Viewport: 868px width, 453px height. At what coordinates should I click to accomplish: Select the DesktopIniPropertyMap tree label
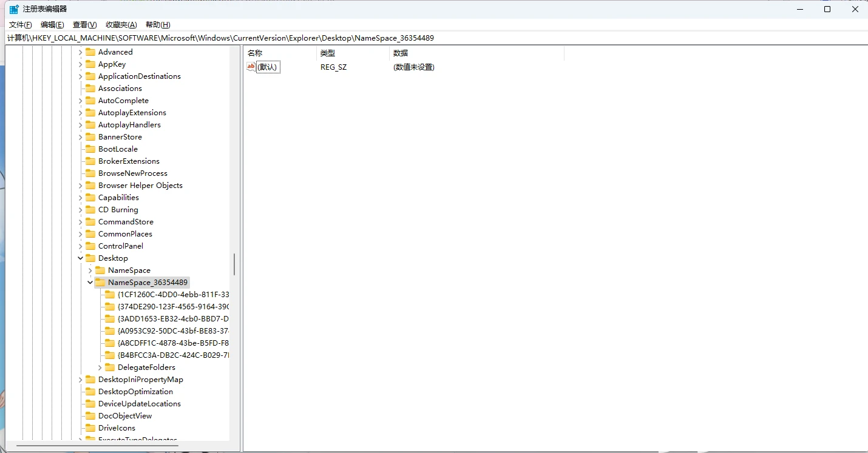click(141, 380)
